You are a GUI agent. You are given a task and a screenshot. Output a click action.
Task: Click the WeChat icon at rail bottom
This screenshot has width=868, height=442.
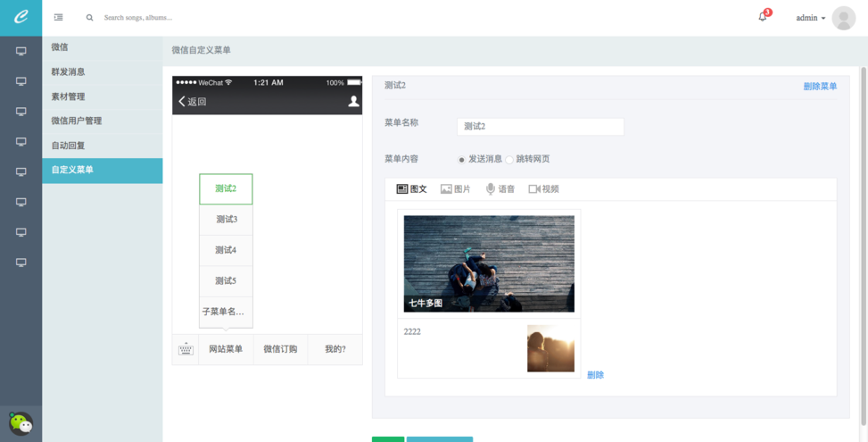(21, 424)
